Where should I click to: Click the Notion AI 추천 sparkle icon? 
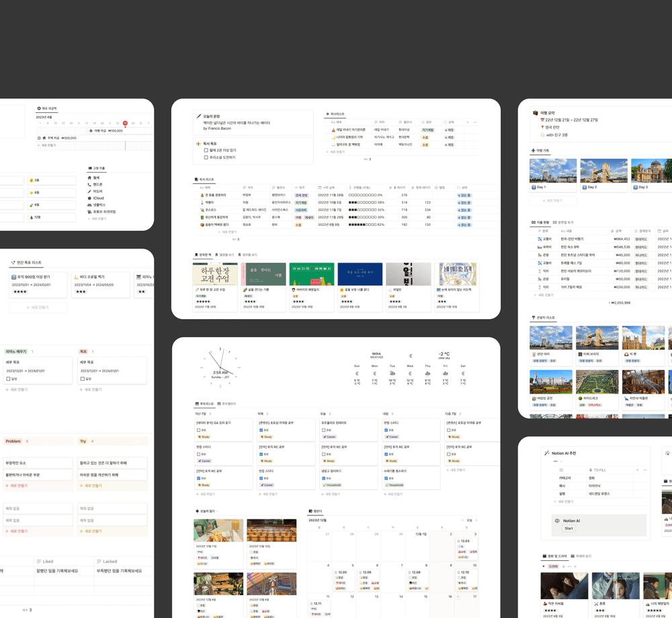(547, 453)
